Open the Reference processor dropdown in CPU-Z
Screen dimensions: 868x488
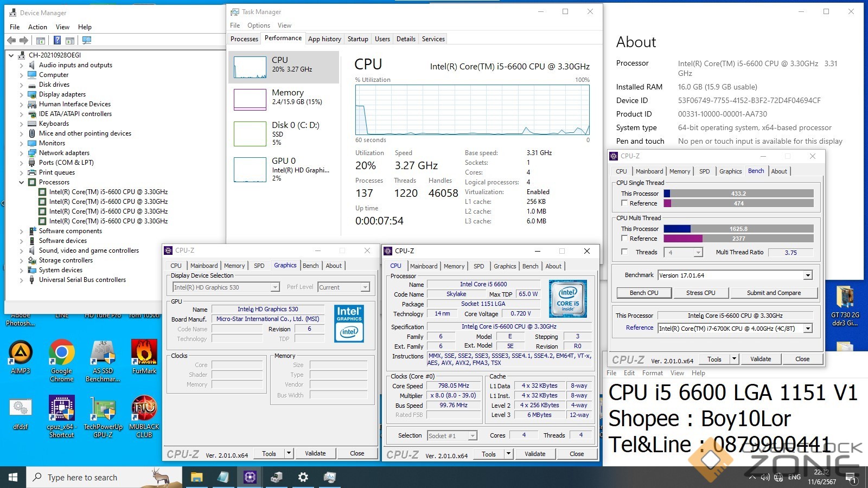pos(808,329)
